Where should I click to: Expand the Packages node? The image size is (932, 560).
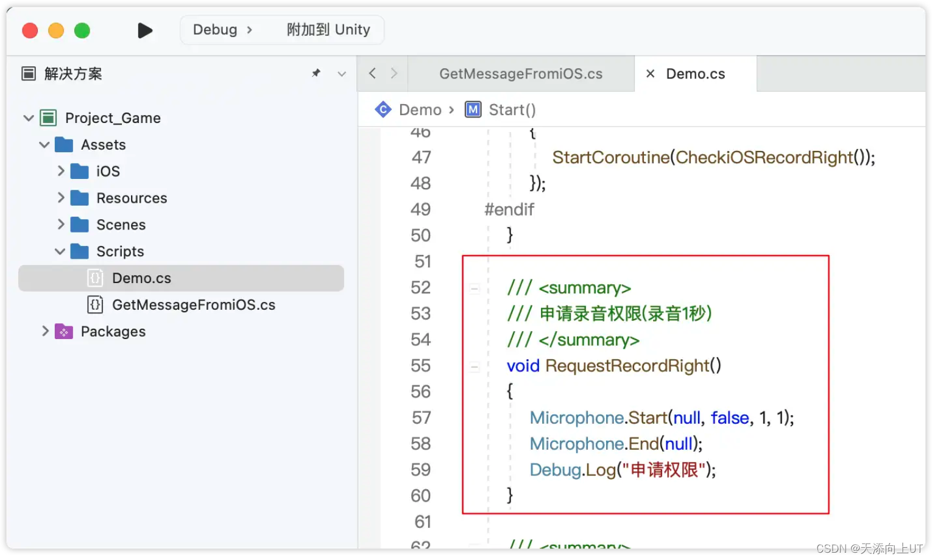coord(45,331)
